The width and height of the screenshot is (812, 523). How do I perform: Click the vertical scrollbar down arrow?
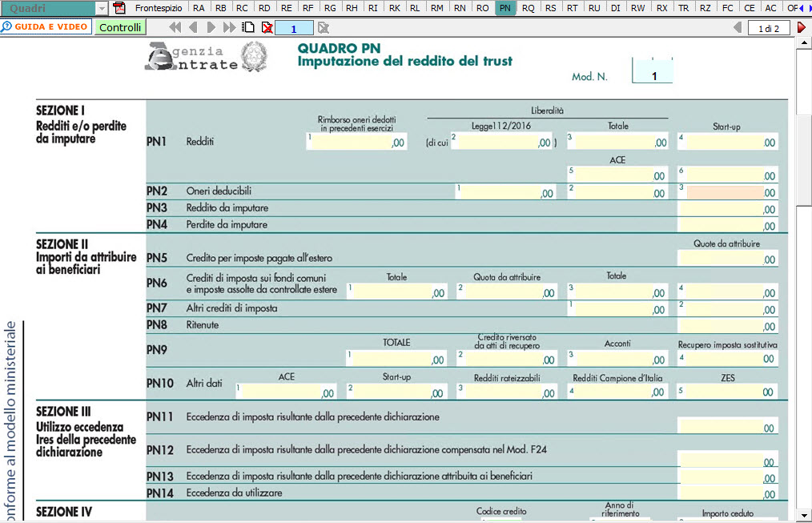coord(804,516)
